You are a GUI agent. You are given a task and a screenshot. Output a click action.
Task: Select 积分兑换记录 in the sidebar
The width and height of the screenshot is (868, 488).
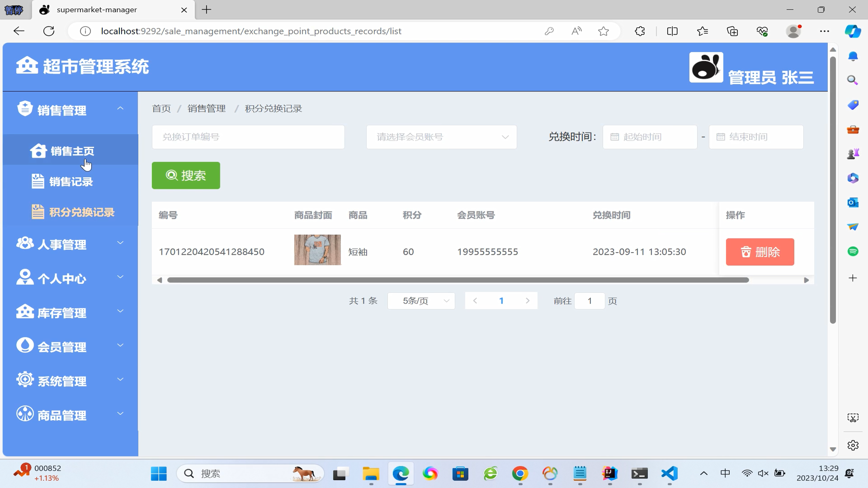[x=81, y=212]
